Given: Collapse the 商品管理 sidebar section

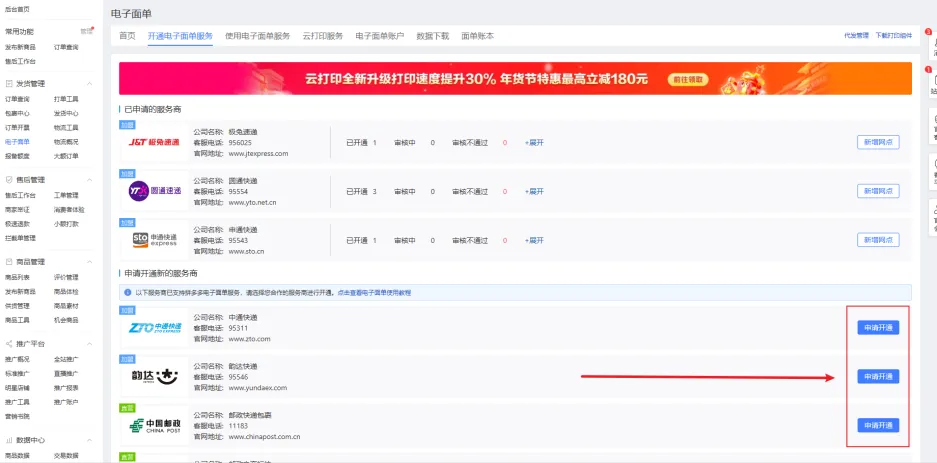Looking at the screenshot, I should click(90, 262).
